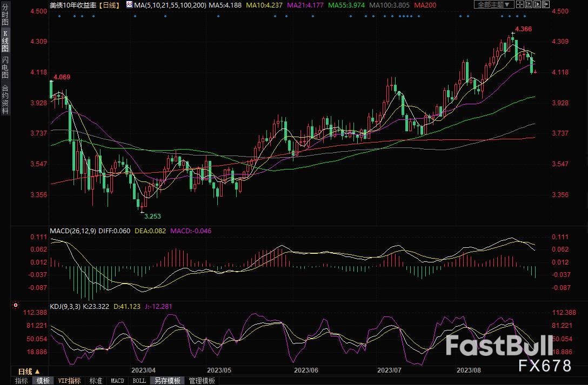Click the D:41.123 value
This screenshot has width=588, height=385.
click(x=127, y=306)
